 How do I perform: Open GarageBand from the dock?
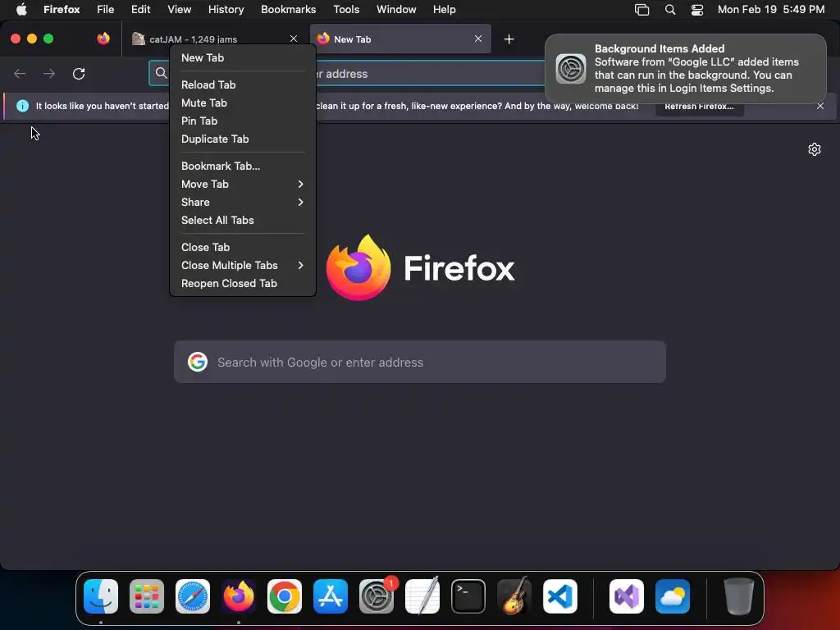[514, 596]
